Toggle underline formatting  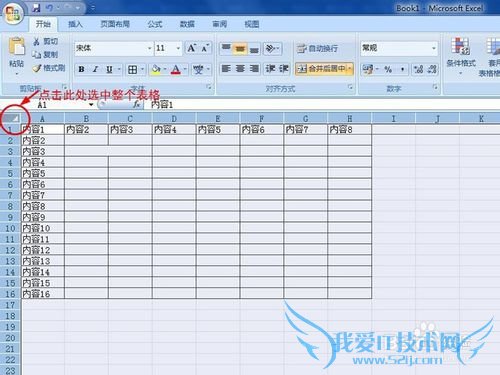[109, 69]
